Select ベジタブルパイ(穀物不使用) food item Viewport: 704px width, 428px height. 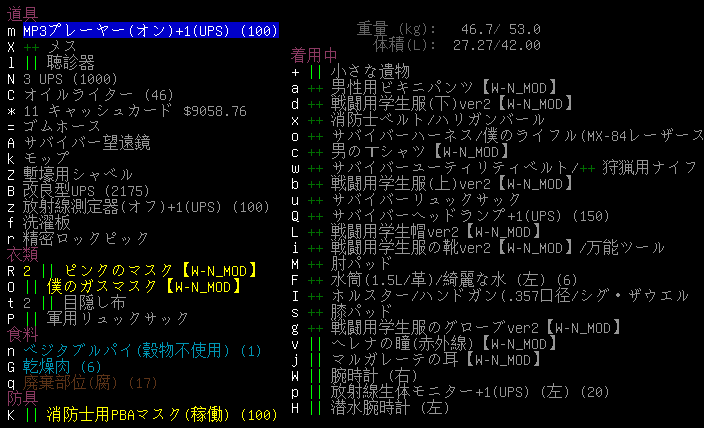click(x=140, y=351)
